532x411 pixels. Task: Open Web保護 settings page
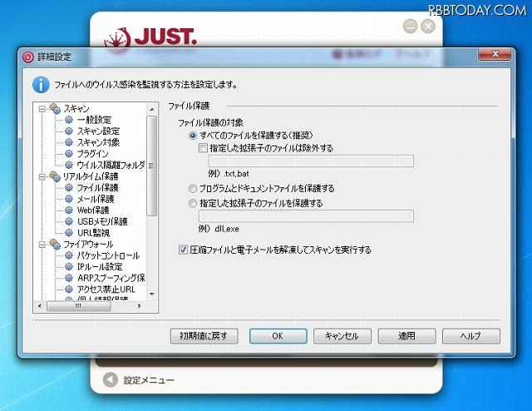click(93, 210)
